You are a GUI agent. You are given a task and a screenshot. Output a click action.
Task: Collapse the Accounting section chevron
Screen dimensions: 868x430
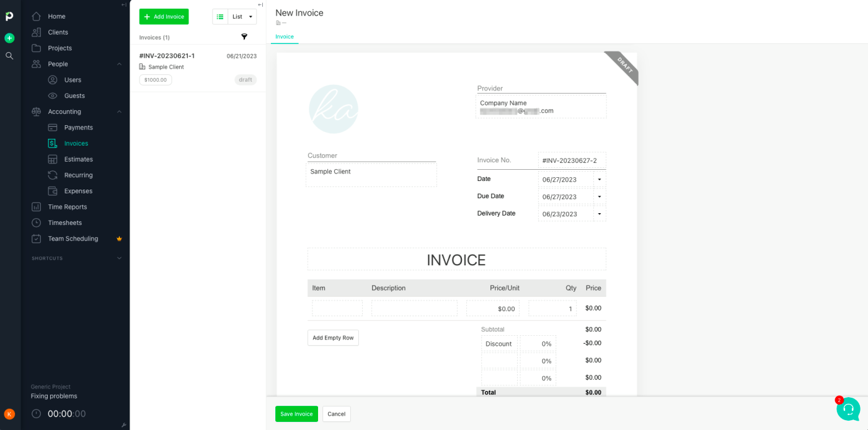coord(120,112)
